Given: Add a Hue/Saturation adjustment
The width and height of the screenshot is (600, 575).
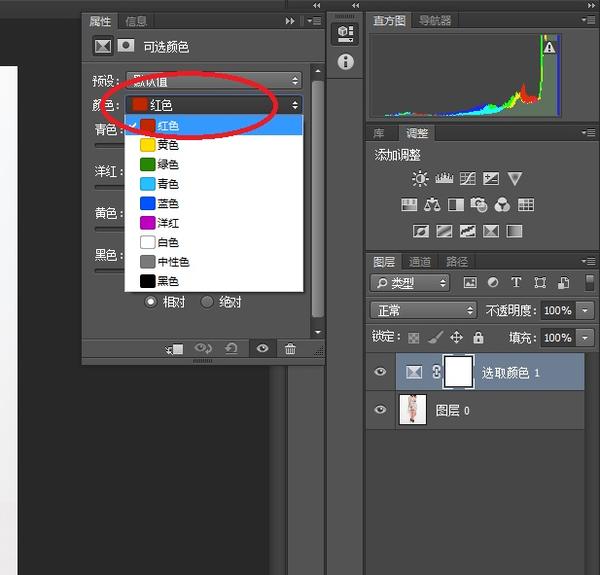Looking at the screenshot, I should click(409, 205).
